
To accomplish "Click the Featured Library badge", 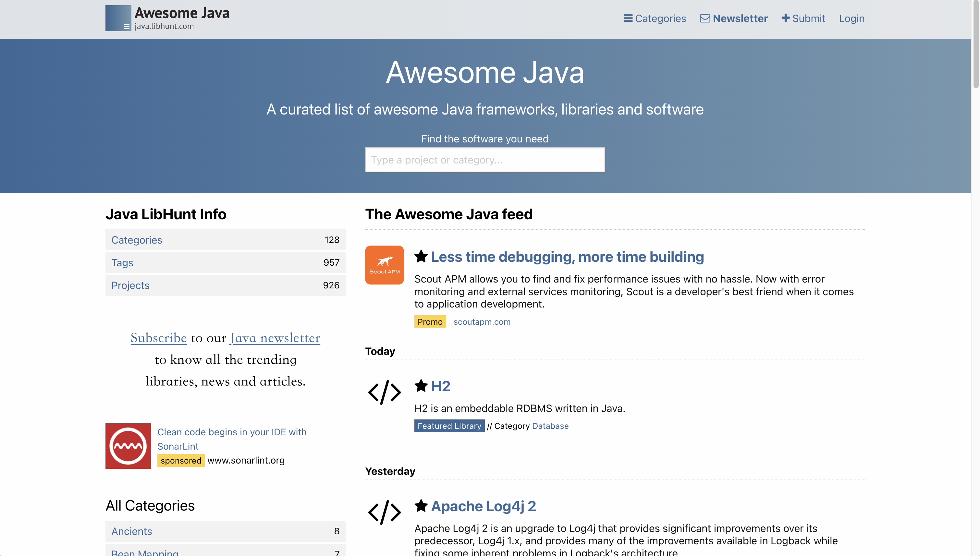I will (449, 426).
